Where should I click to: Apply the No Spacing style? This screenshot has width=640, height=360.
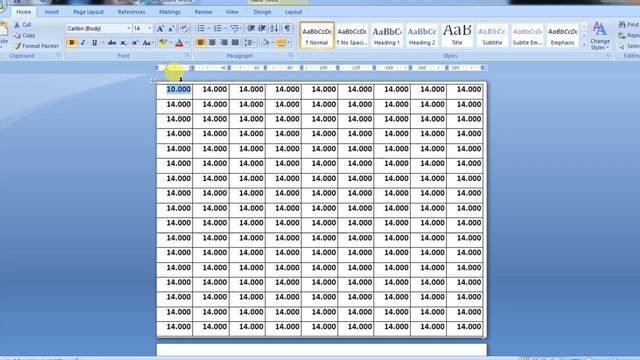[352, 36]
